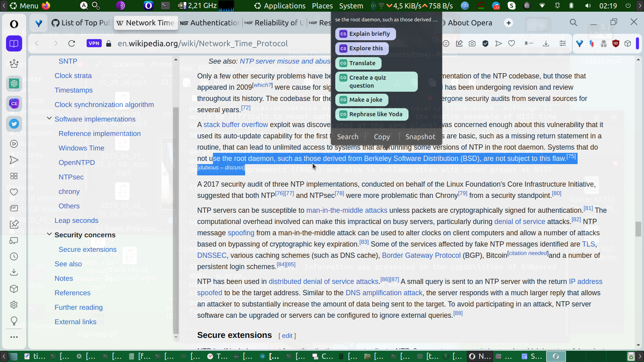The image size is (644, 362).
Task: Open Twitter in the Opera sidebar
Action: point(14,123)
